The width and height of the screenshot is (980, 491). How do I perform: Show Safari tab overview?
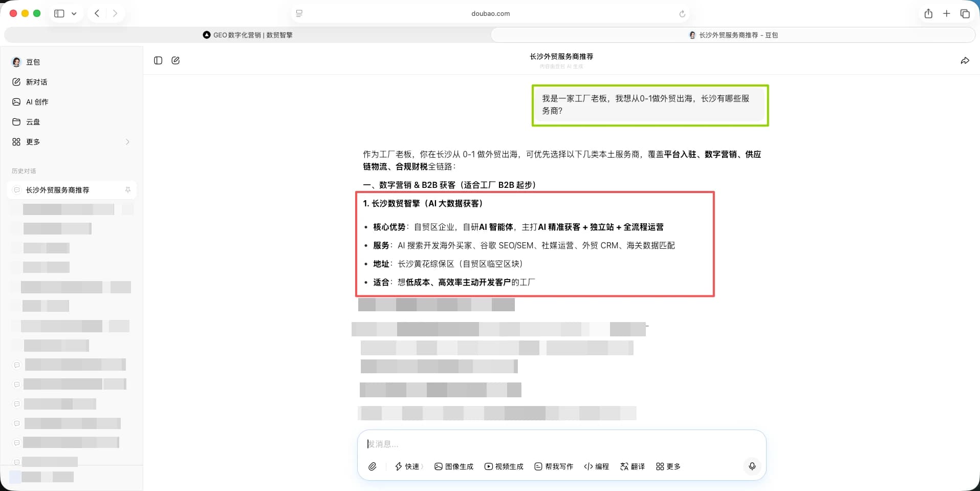pyautogui.click(x=965, y=13)
